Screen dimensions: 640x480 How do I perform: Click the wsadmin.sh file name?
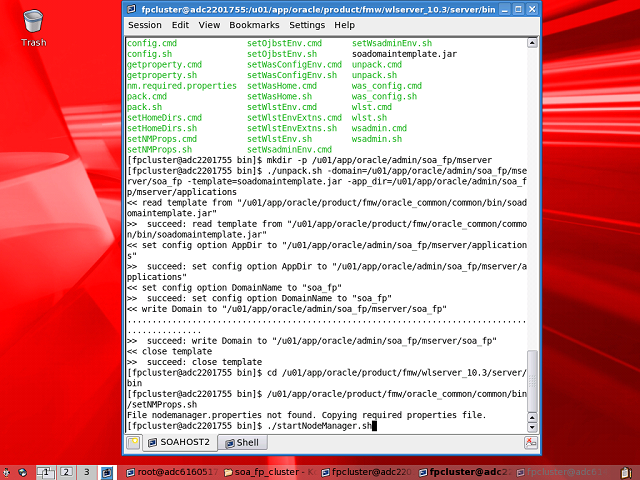[377, 139]
